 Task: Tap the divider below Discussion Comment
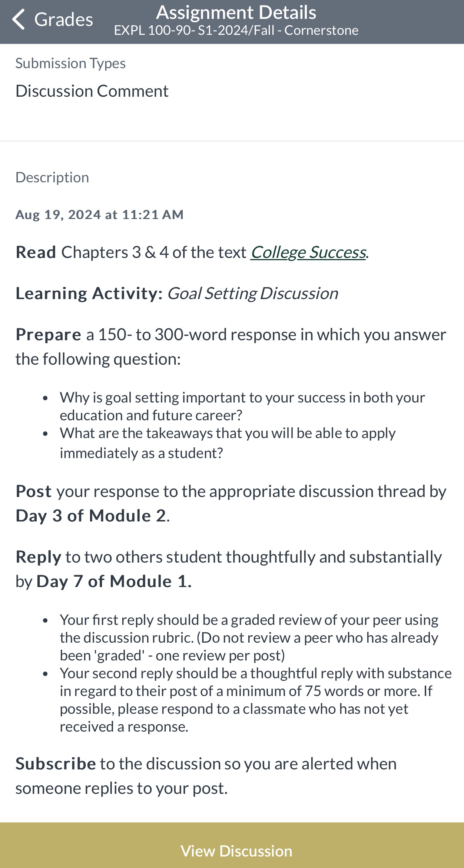[232, 140]
